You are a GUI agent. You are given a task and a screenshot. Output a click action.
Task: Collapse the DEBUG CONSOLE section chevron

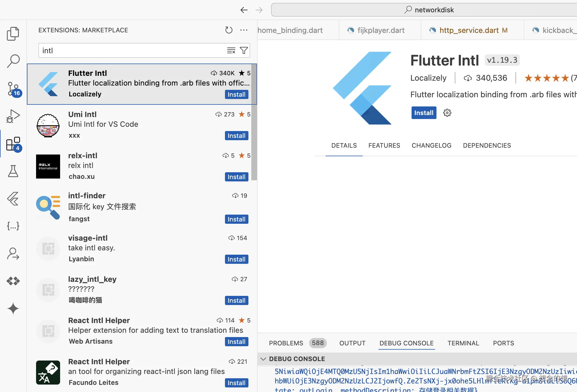pyautogui.click(x=263, y=359)
